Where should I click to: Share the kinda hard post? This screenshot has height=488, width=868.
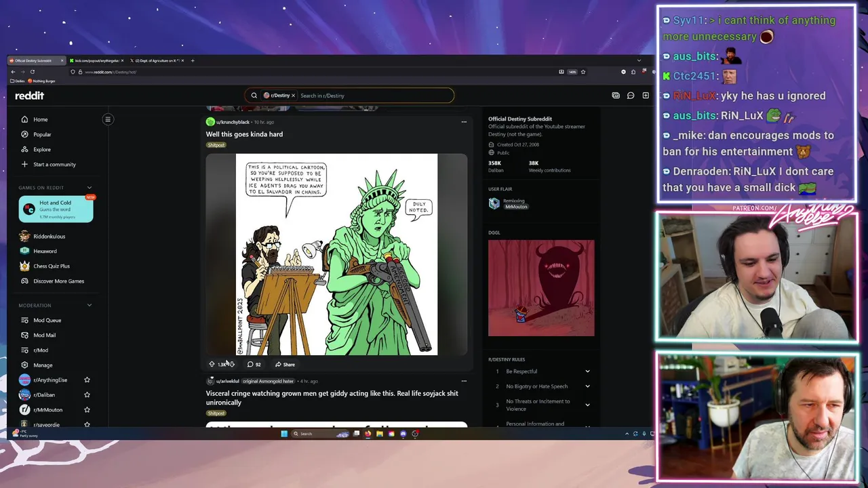click(x=285, y=365)
